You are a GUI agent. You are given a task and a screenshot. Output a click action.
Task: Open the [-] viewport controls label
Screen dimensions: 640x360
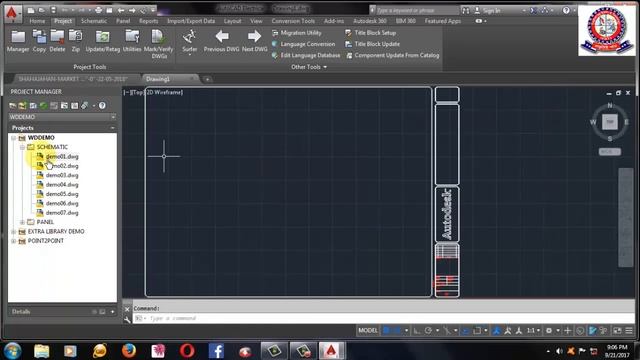coord(126,93)
